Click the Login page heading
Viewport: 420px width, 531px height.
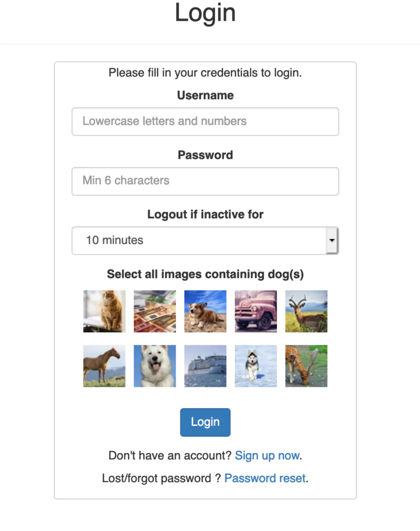coord(205,13)
